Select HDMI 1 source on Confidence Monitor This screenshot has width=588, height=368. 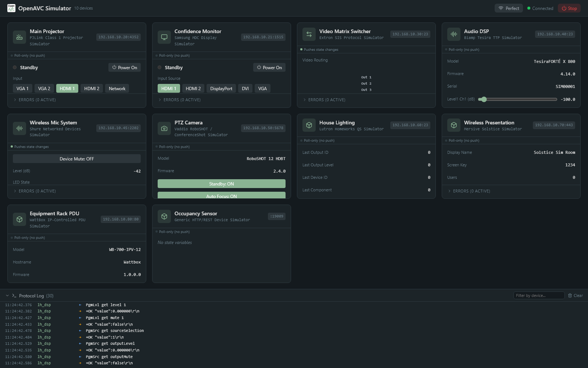[x=169, y=88]
